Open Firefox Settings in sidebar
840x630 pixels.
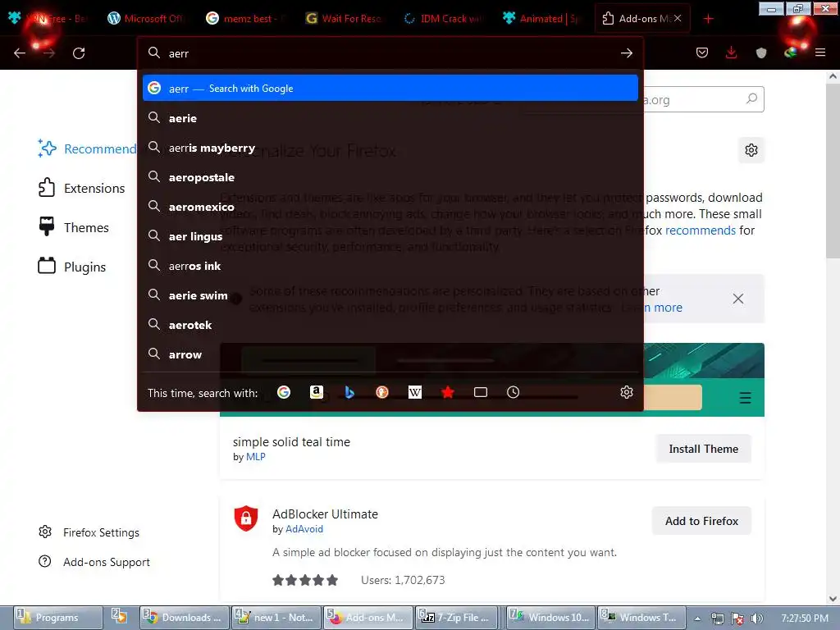pos(89,532)
